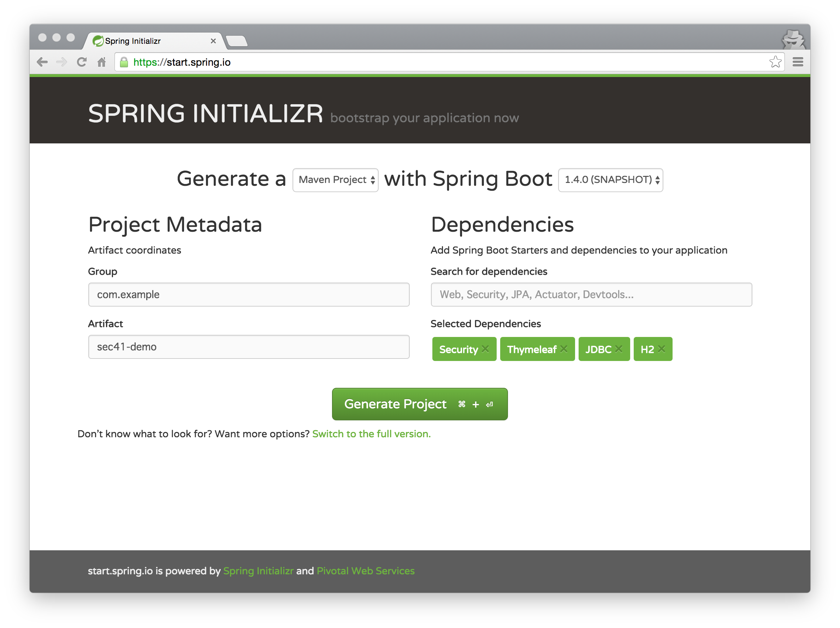Click the back navigation arrow
This screenshot has height=628, width=840.
[42, 62]
